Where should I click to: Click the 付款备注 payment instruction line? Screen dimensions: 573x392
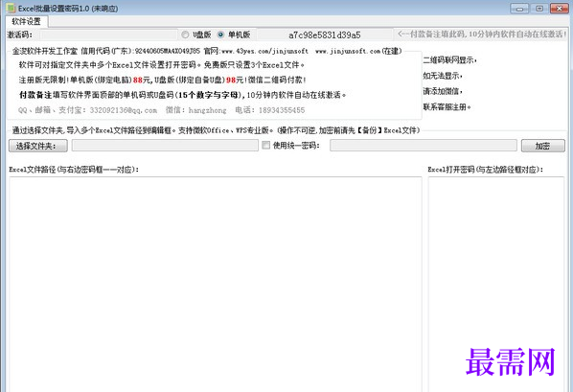pyautogui.click(x=182, y=95)
